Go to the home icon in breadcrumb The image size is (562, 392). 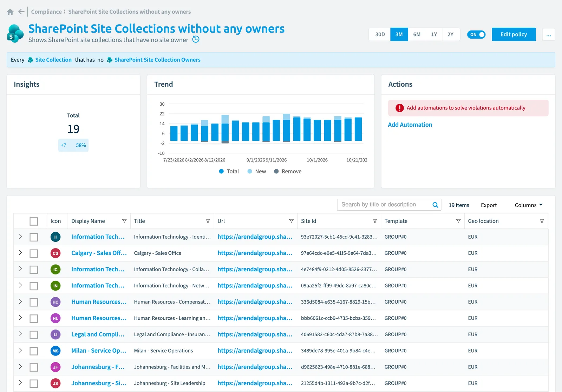tap(10, 12)
